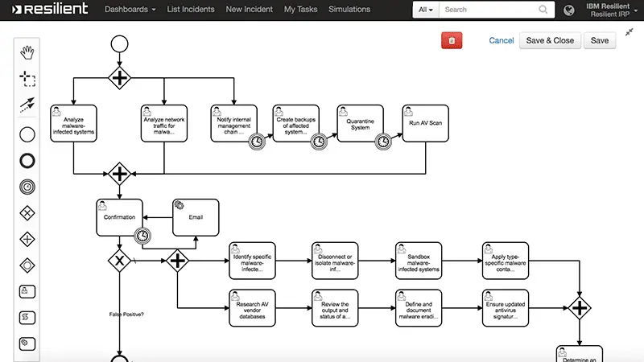Pick the exclusive gateway tool in palette
Image resolution: width=644 pixels, height=362 pixels.
tap(27, 213)
